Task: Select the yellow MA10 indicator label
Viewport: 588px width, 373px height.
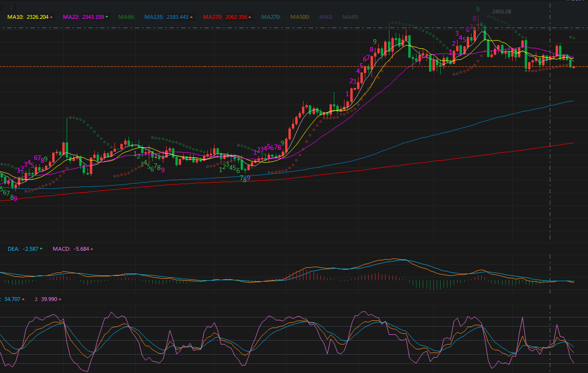Action: (x=14, y=17)
